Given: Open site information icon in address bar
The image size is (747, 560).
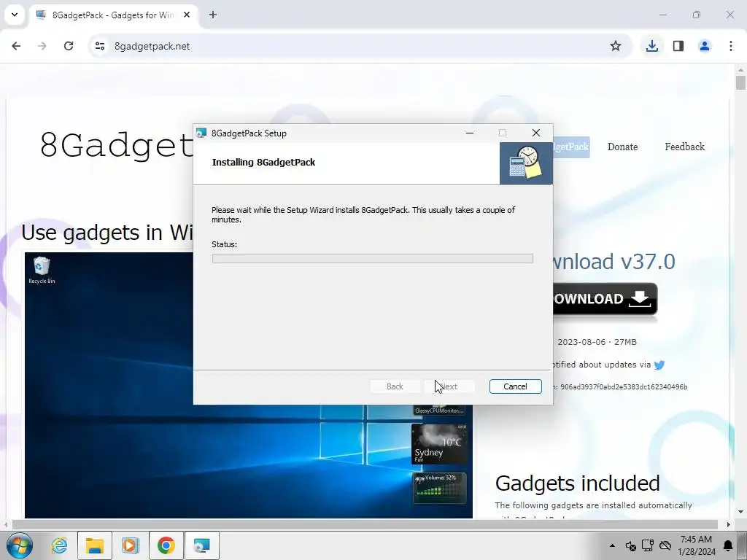Looking at the screenshot, I should pos(99,46).
